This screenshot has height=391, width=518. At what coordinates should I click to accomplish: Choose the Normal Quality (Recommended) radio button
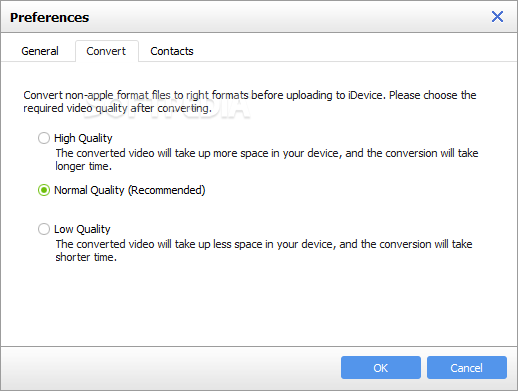(x=44, y=190)
